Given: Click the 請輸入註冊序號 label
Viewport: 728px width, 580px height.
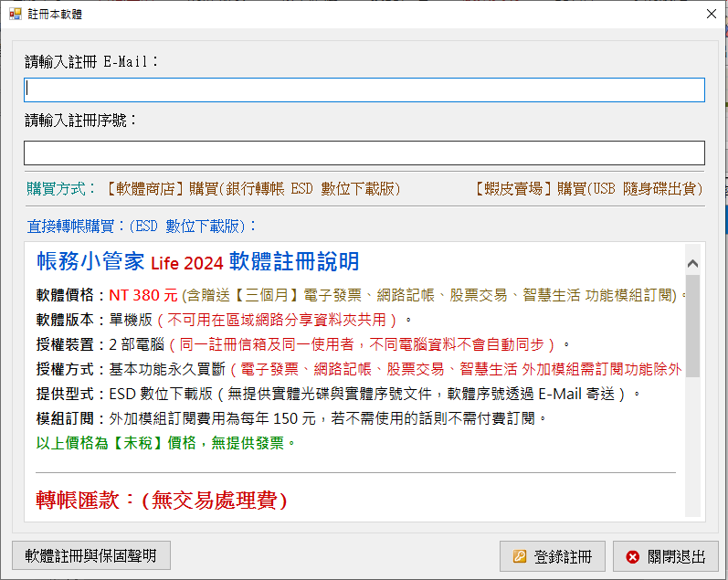Looking at the screenshot, I should 80,121.
